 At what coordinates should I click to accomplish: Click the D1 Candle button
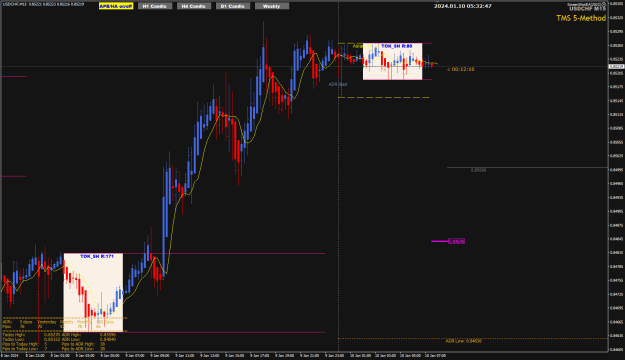coord(233,6)
